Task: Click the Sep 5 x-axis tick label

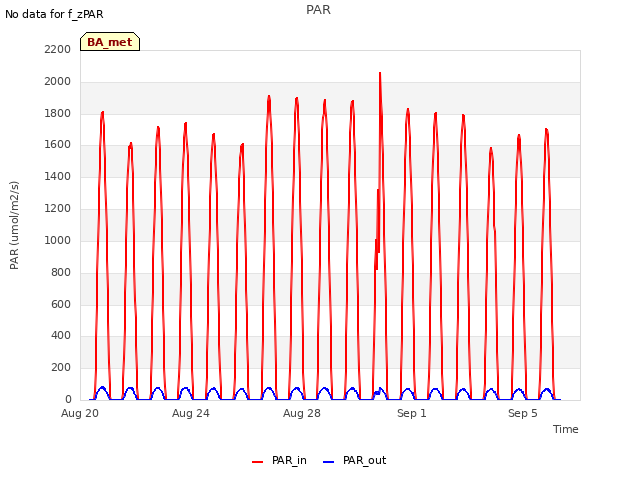Action: (522, 413)
